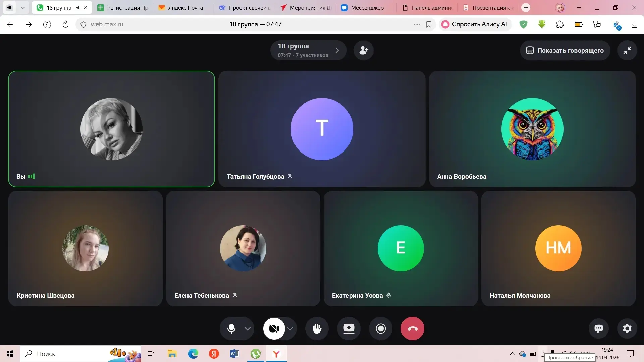Open call settings gear
The image size is (644, 362).
627,328
